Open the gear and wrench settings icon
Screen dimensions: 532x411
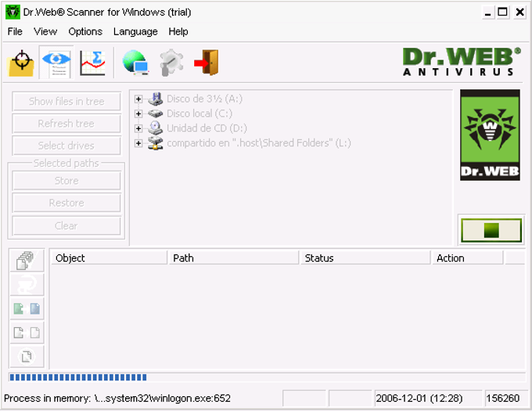pos(171,63)
